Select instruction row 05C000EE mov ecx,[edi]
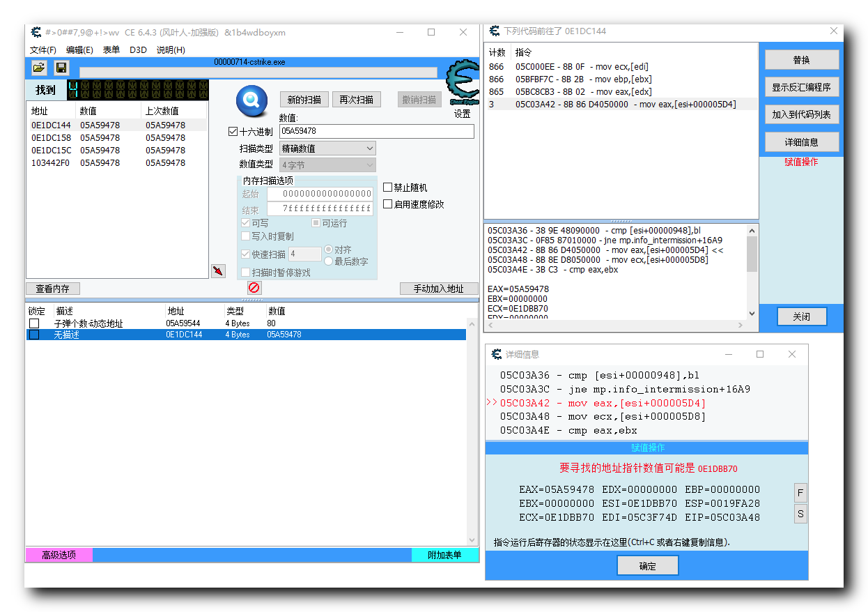 tap(621, 67)
